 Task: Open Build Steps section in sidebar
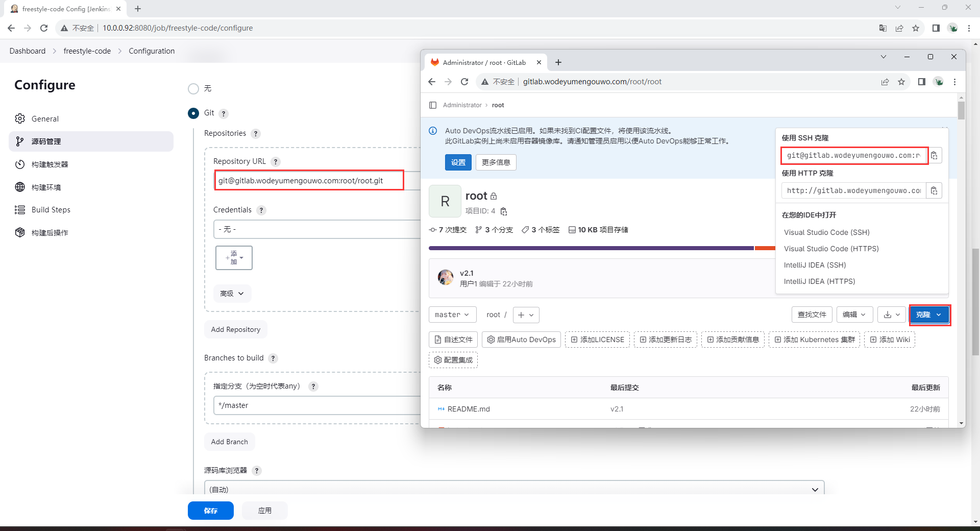tap(91, 210)
